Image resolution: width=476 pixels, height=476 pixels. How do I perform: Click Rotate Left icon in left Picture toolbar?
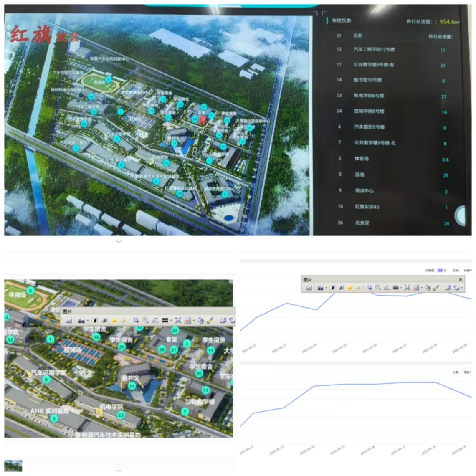click(x=155, y=320)
